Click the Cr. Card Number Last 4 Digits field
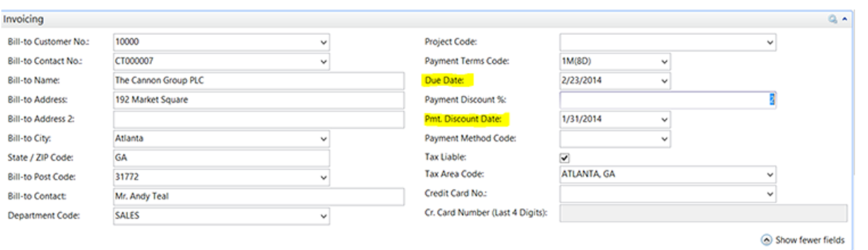The width and height of the screenshot is (868, 250). tap(704, 213)
